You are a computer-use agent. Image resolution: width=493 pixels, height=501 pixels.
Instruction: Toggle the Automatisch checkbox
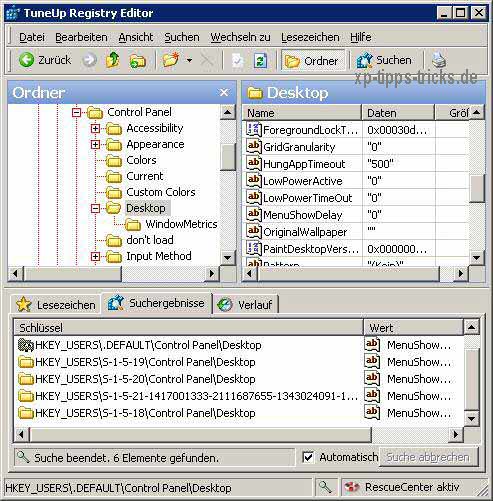308,457
